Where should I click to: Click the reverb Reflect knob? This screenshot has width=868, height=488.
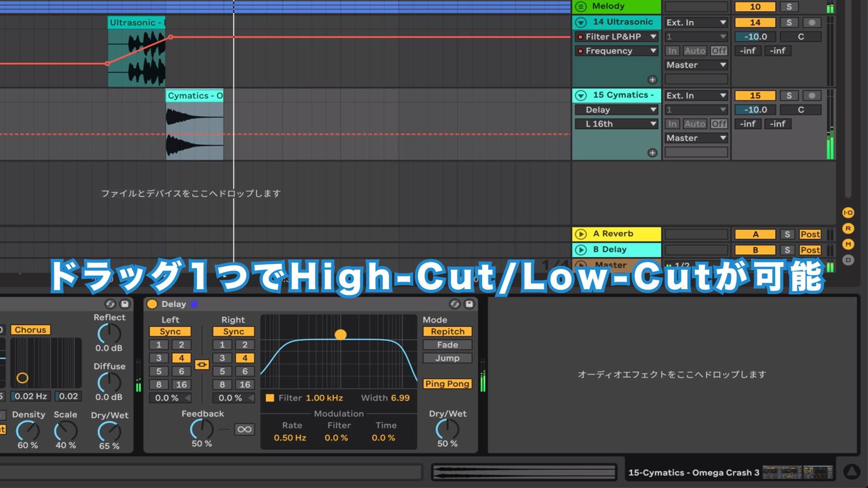[x=109, y=333]
